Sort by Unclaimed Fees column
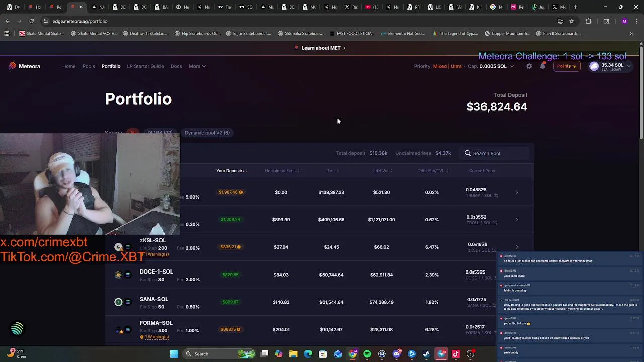The width and height of the screenshot is (644, 362). [282, 171]
